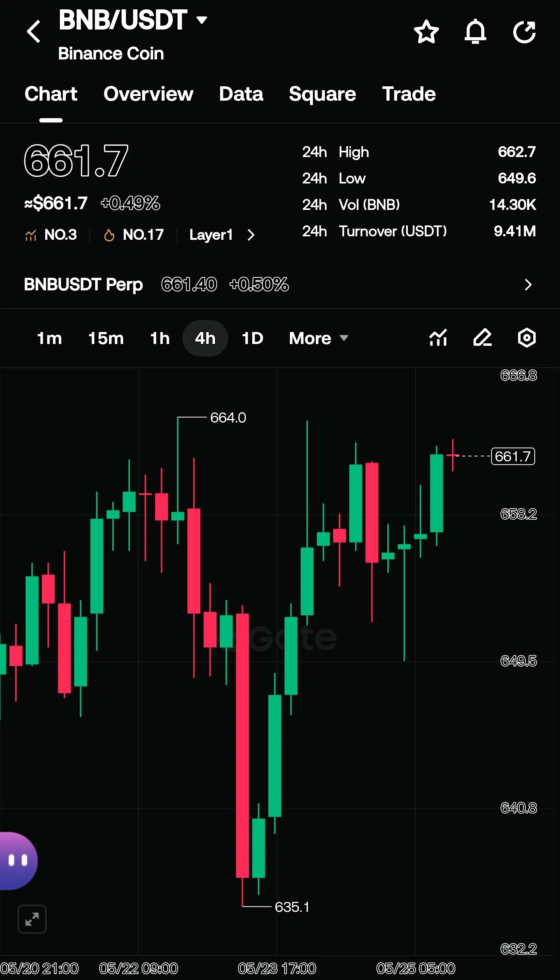Open chart settings hexagon icon
Image resolution: width=560 pixels, height=980 pixels.
(527, 337)
